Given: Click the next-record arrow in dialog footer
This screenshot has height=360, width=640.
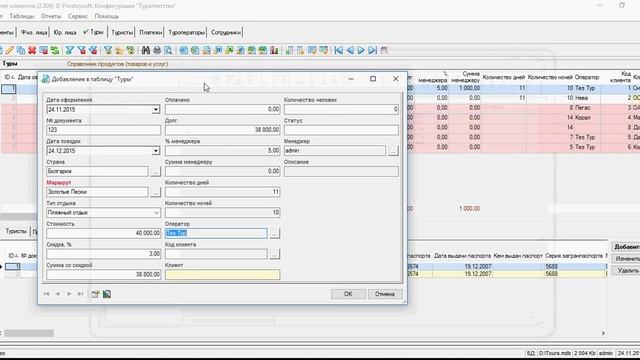Looking at the screenshot, I should point(69,294).
